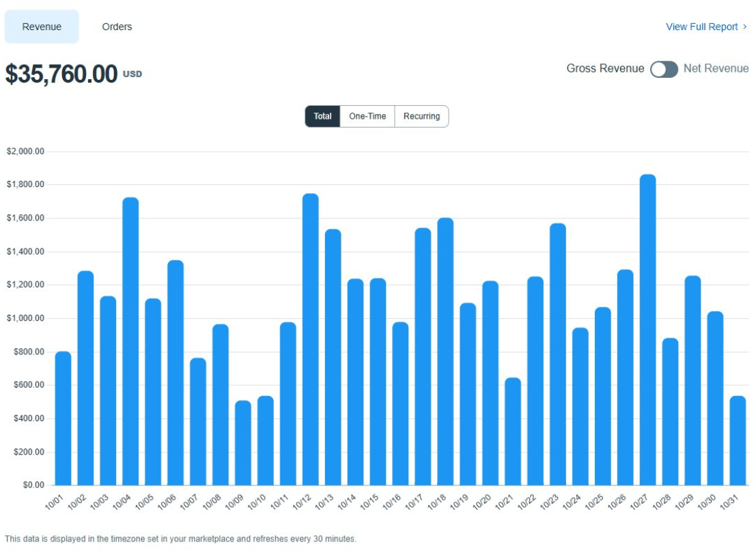Open the Orders tab
This screenshot has width=756, height=553.
pos(117,27)
